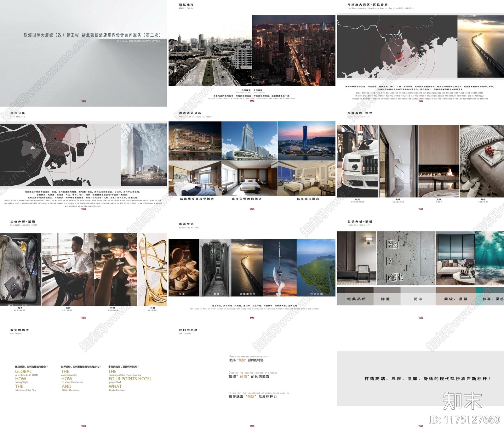Open the fireplace lounge photo
This screenshot has width=504, height=432.
(x=439, y=161)
